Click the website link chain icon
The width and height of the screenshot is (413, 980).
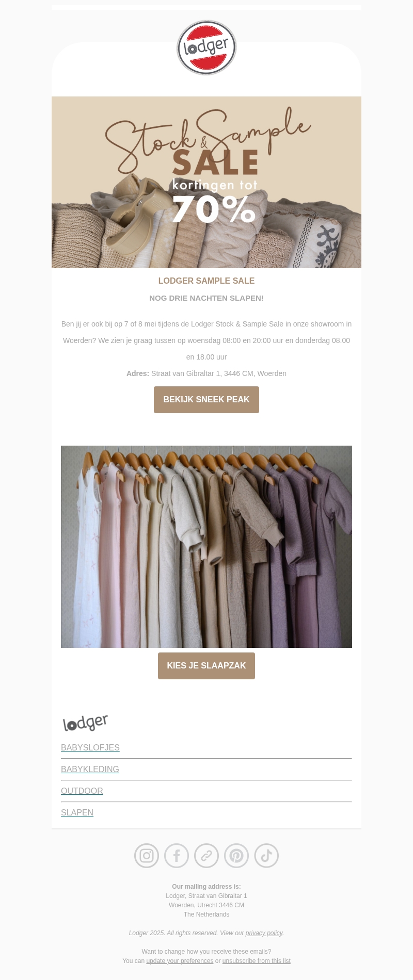coord(206,856)
